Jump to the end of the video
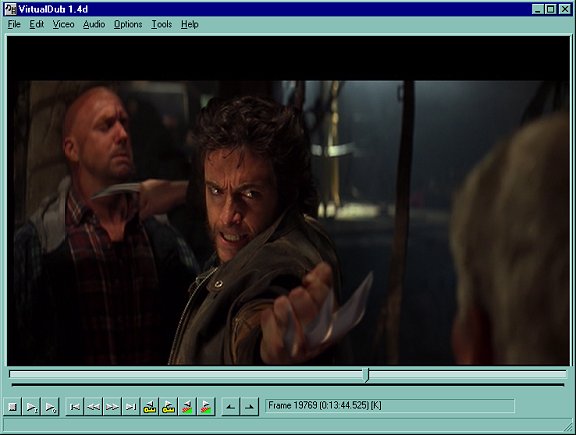The height and width of the screenshot is (435, 576). [131, 407]
